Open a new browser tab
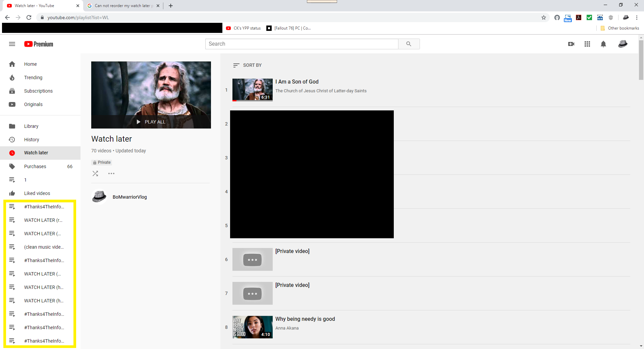The width and height of the screenshot is (644, 349). 171,6
